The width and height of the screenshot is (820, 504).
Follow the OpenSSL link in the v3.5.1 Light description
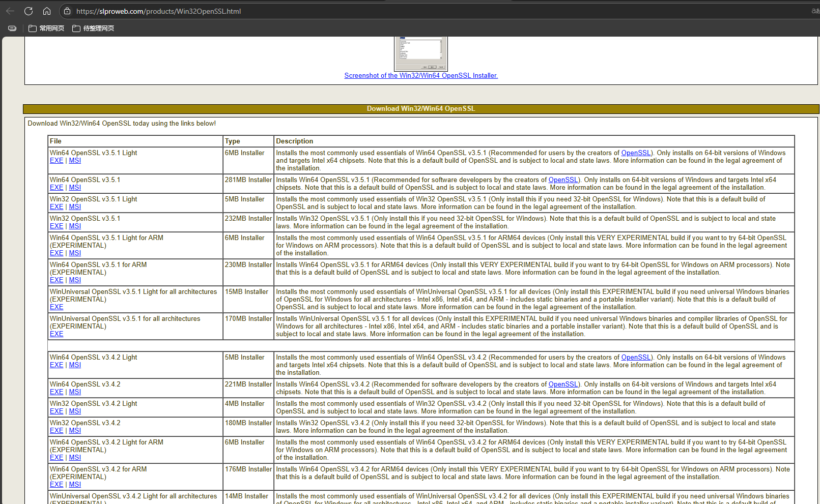tap(636, 153)
